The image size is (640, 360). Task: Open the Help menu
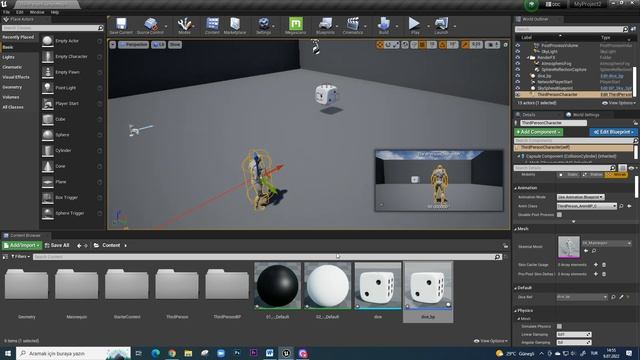[55, 12]
